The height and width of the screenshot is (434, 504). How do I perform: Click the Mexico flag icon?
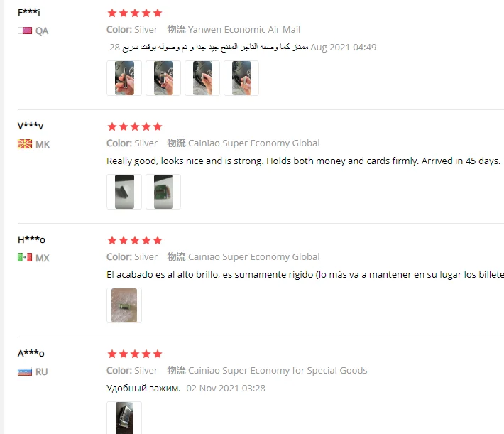tap(25, 257)
